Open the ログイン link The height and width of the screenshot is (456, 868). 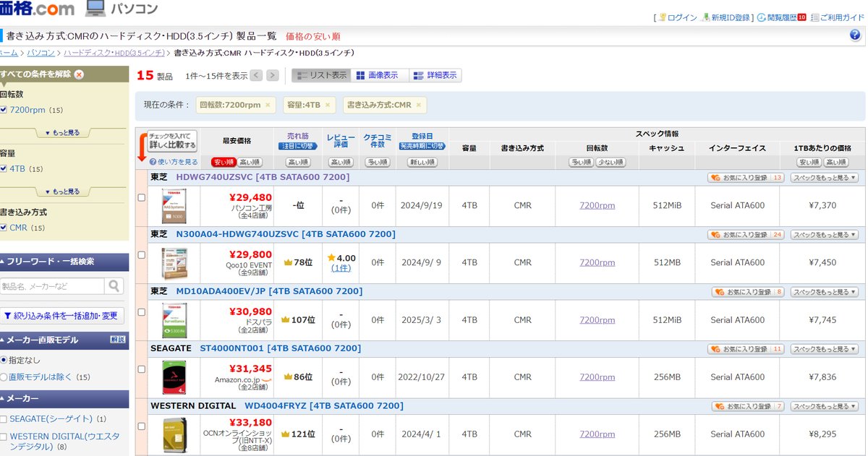tap(678, 17)
